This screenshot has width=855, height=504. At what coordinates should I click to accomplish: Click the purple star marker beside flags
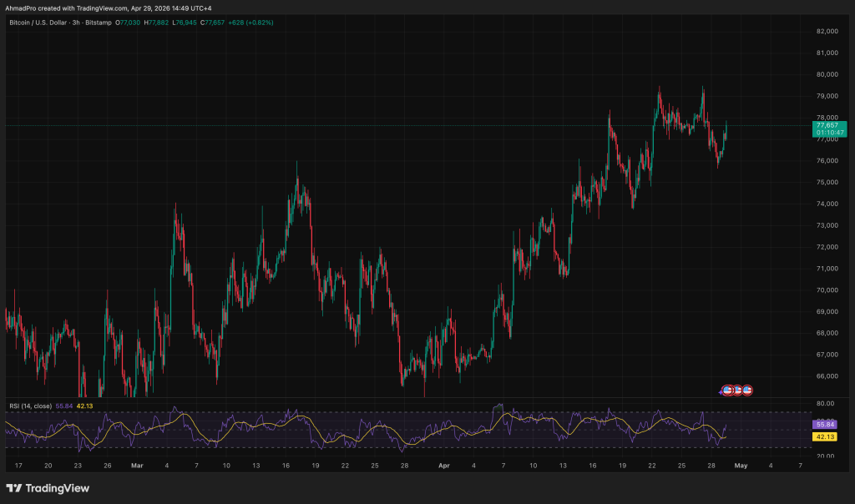[721, 391]
